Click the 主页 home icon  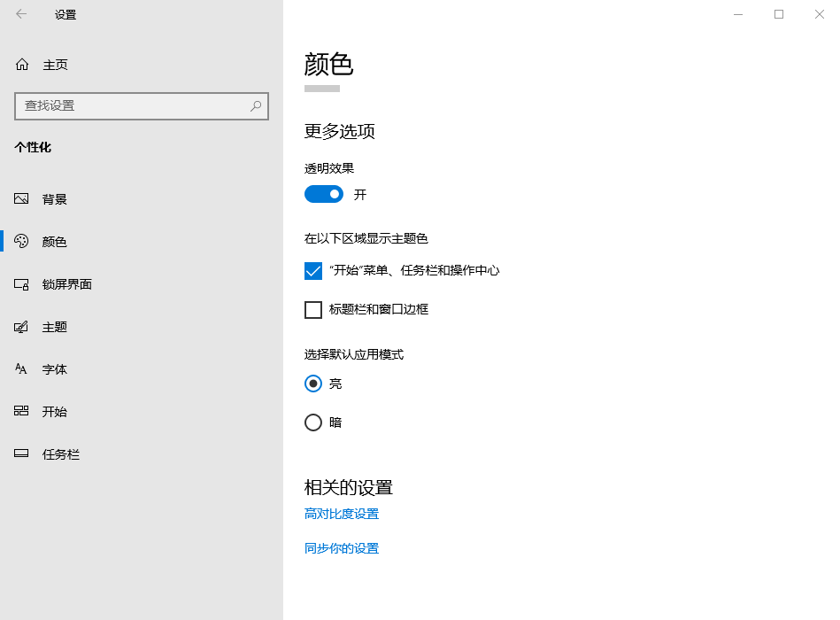(x=20, y=64)
